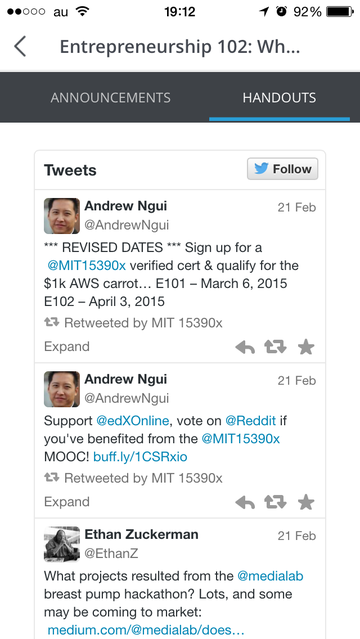Star the edXOnline support tweet
The image size is (360, 639).
pyautogui.click(x=306, y=502)
